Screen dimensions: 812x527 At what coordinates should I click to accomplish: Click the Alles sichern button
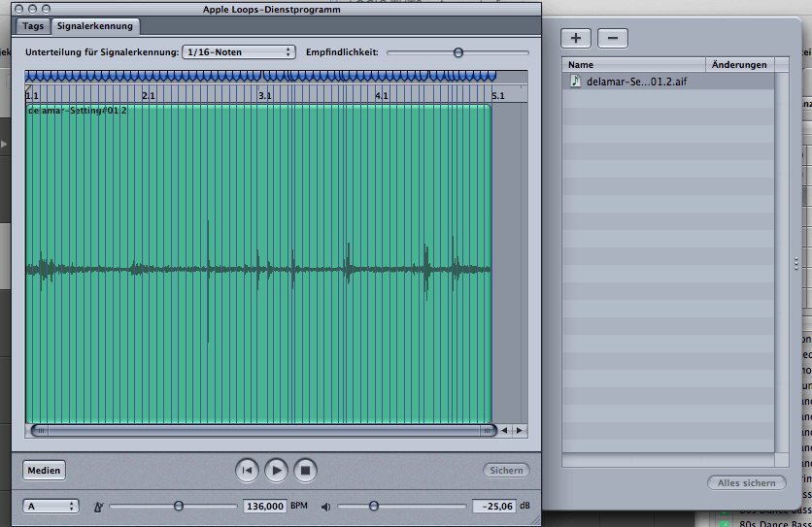click(746, 482)
